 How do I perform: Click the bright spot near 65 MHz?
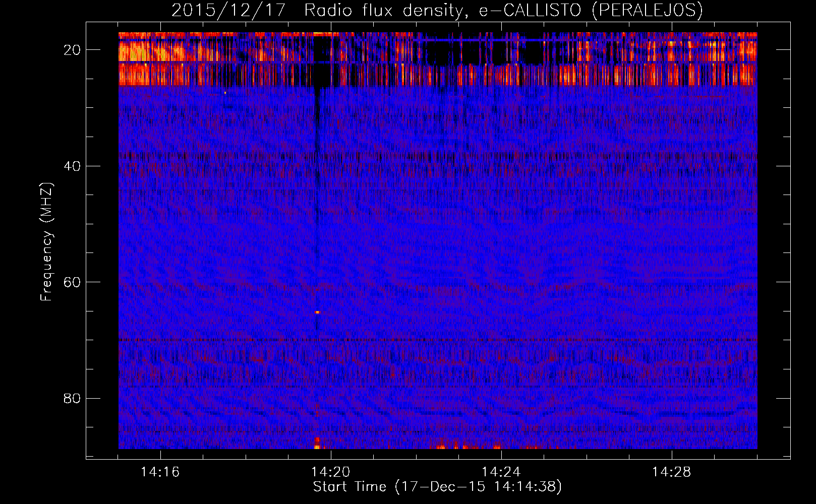317,312
